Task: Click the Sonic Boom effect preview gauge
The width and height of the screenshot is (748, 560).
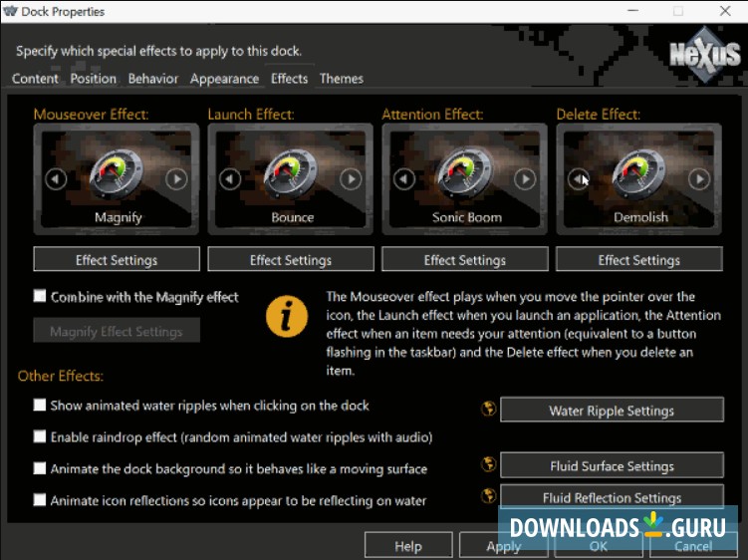Action: (x=464, y=173)
